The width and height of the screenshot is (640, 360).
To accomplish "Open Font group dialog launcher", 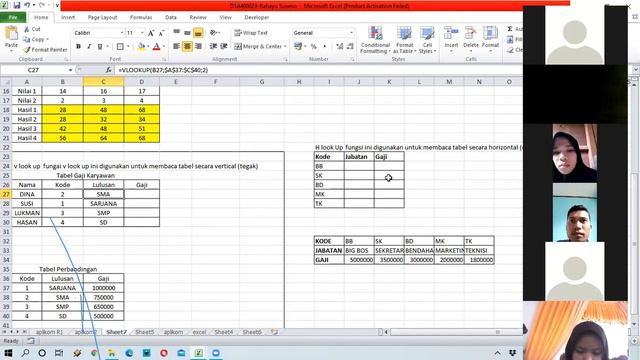I will [164, 60].
